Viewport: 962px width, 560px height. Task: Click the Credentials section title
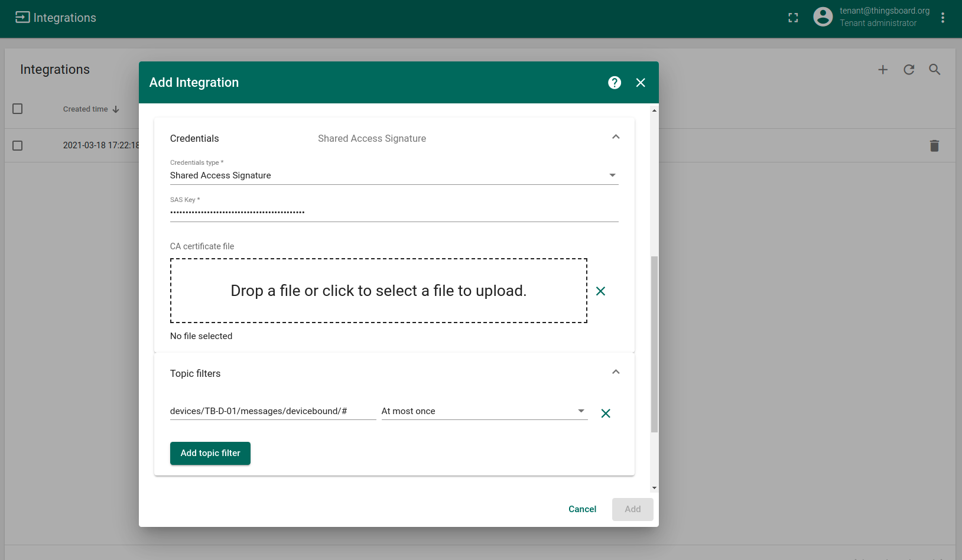194,138
